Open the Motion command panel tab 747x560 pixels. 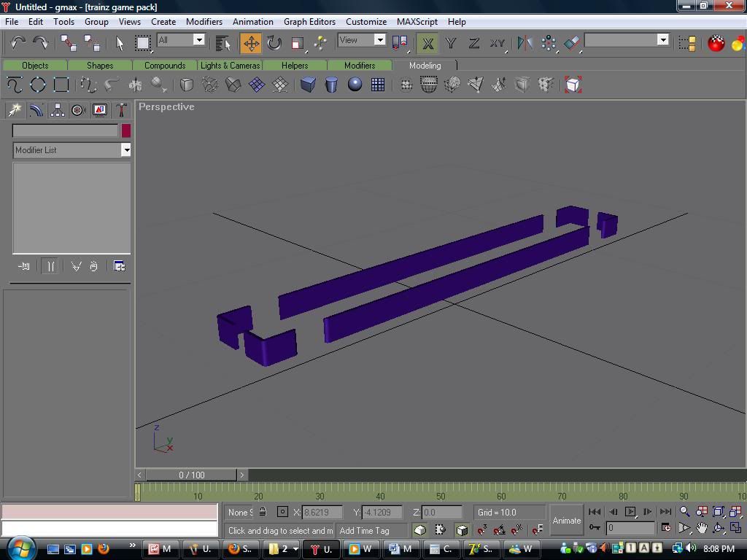pyautogui.click(x=78, y=110)
